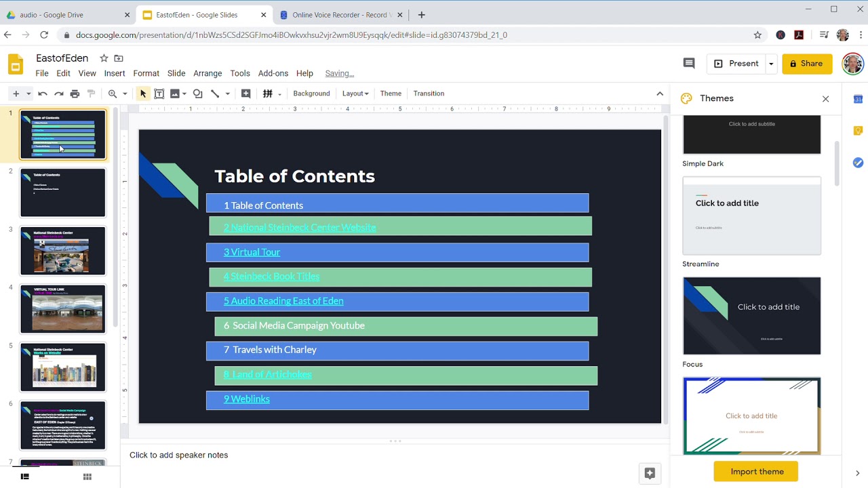The image size is (868, 488).
Task: Click the 3 Virtual Tour link
Action: pyautogui.click(x=252, y=252)
